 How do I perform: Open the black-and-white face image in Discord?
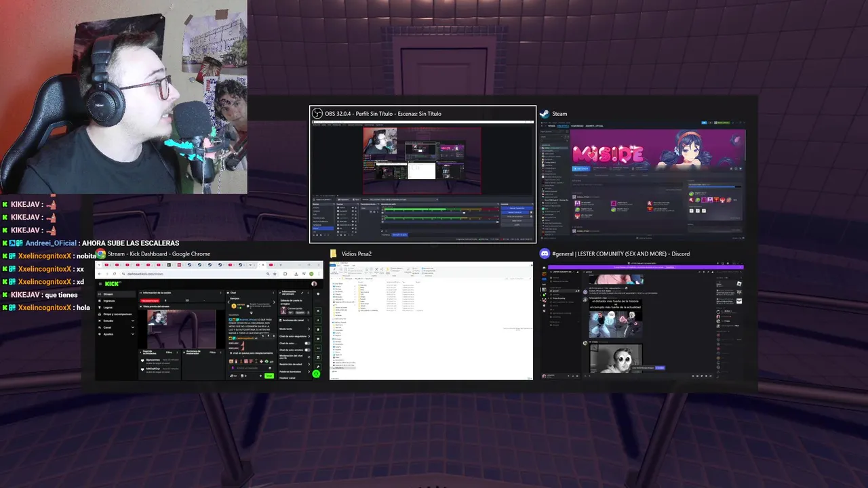616,359
